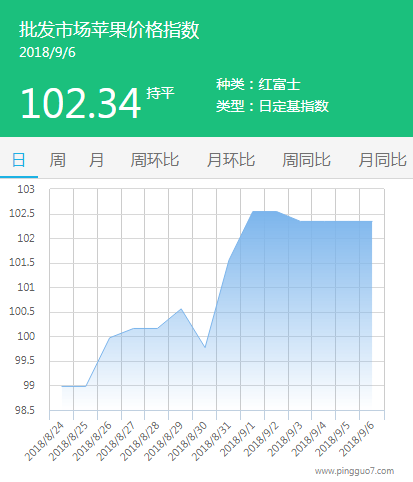Click the chart dip data point at 2018/8/30
Image resolution: width=413 pixels, height=482 pixels.
pos(205,347)
